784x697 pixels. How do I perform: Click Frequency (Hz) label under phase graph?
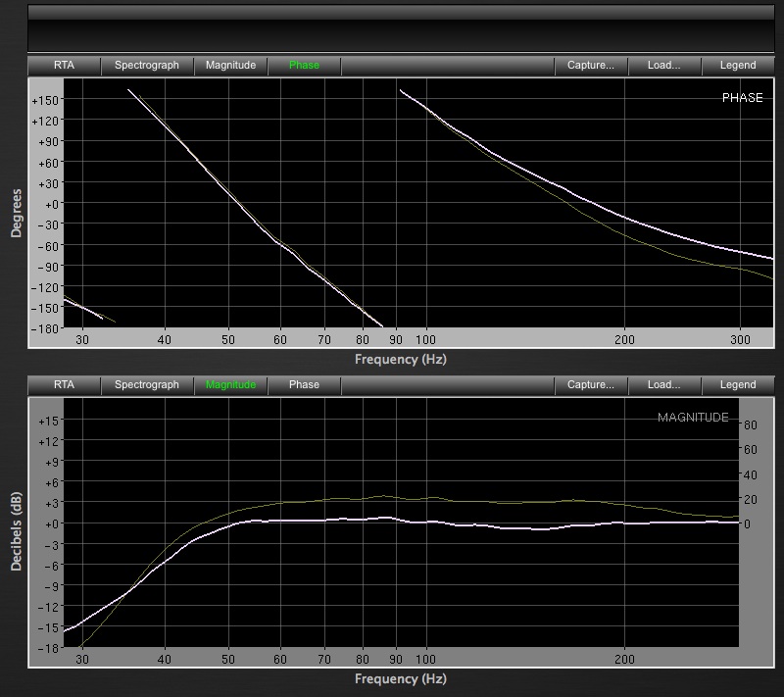[x=401, y=360]
